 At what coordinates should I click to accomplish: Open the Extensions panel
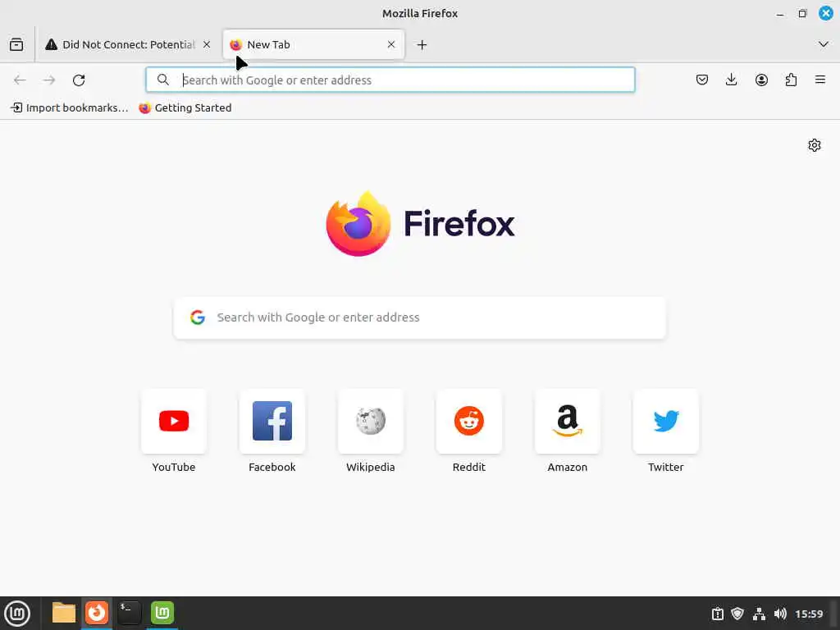coord(791,80)
